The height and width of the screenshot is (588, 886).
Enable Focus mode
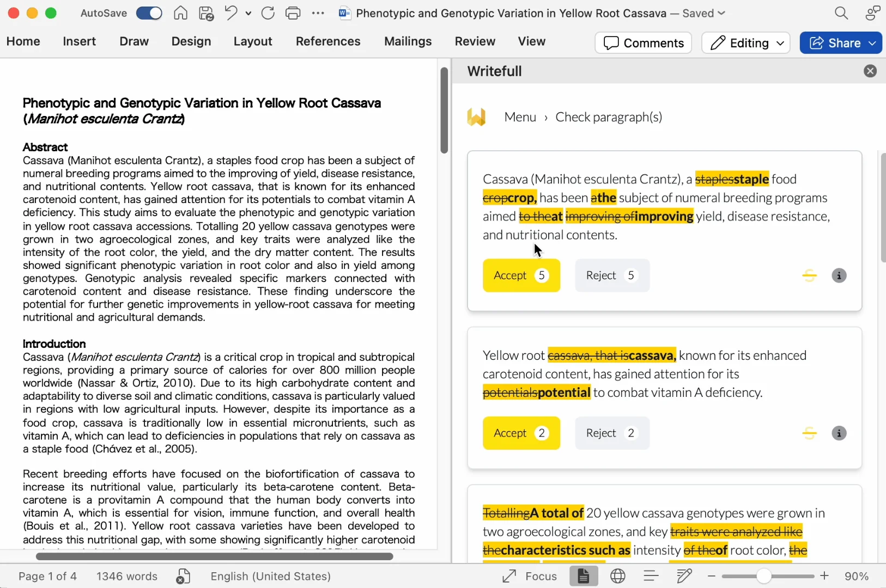tap(530, 576)
